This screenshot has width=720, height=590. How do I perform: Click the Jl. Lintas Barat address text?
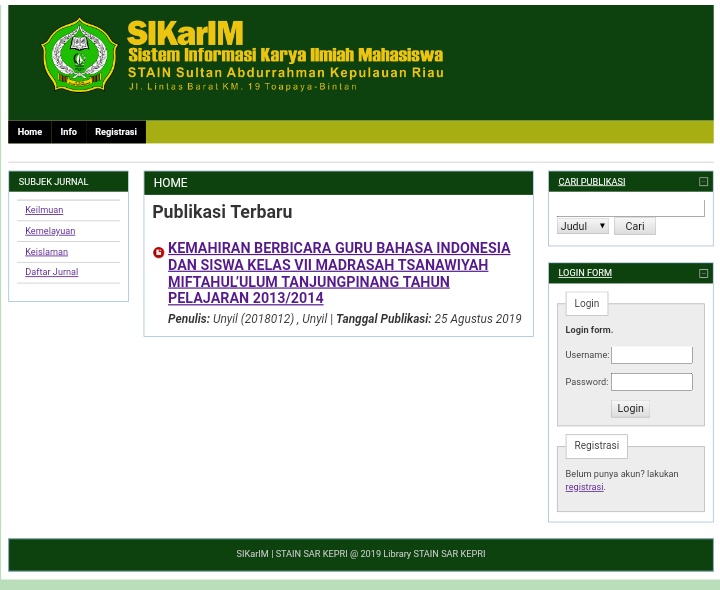click(x=242, y=86)
